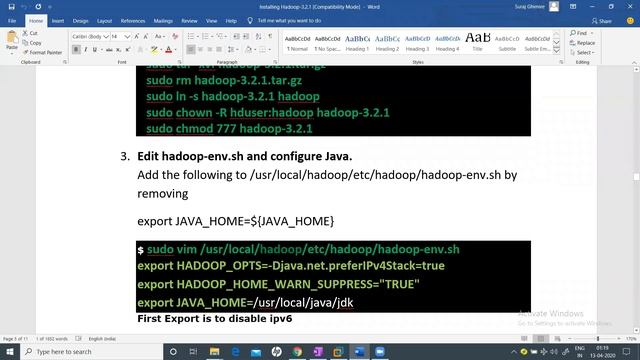Toggle Print Layout view
This screenshot has height=360, width=640.
[540, 339]
